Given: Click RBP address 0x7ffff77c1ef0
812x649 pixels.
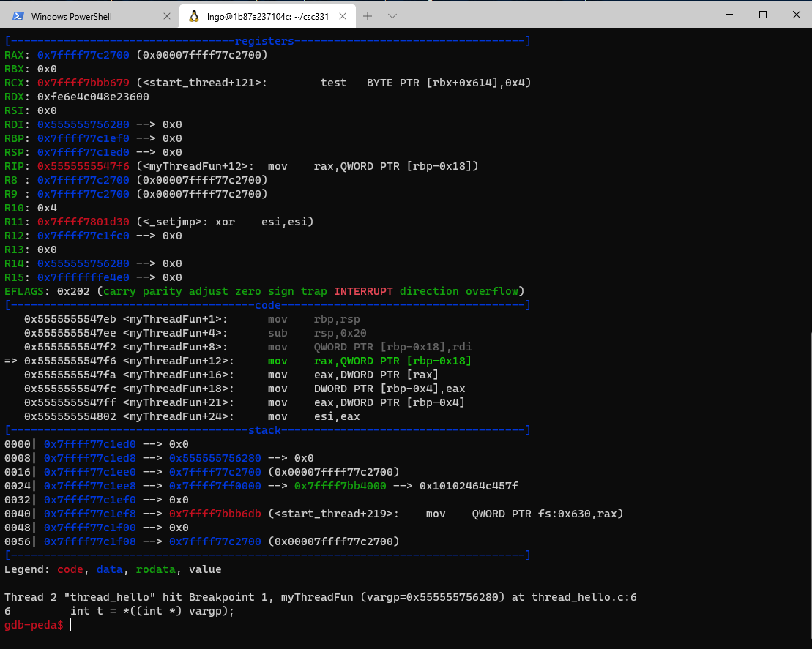Looking at the screenshot, I should pyautogui.click(x=83, y=139).
